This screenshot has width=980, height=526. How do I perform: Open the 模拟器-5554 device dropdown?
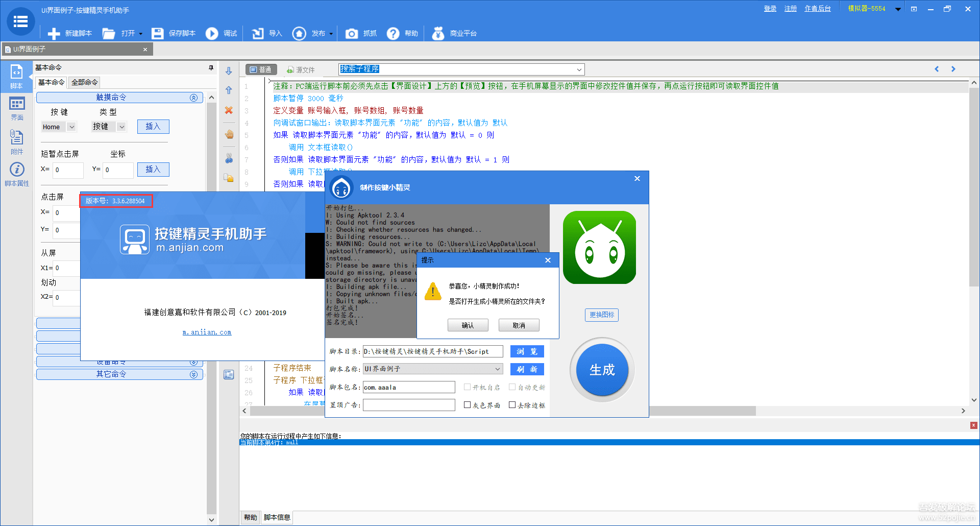click(897, 9)
